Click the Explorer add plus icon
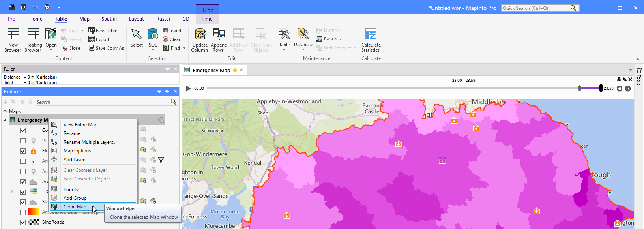644x229 pixels. 6,102
